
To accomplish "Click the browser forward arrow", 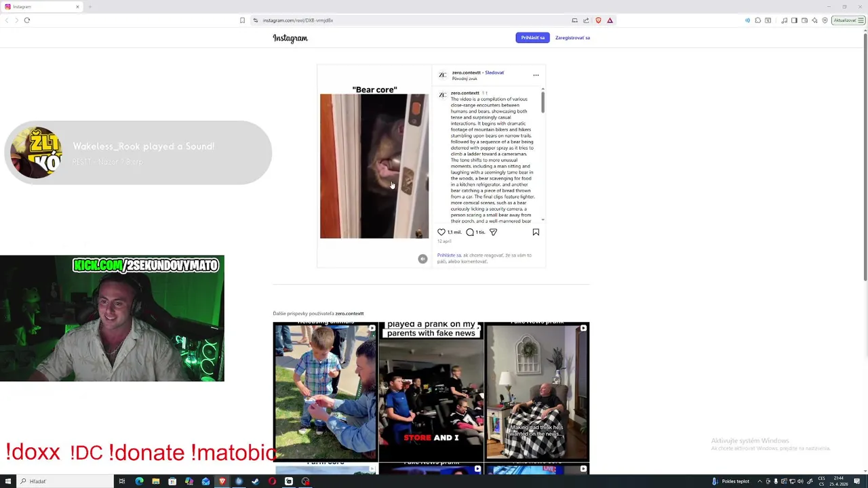I will (16, 20).
